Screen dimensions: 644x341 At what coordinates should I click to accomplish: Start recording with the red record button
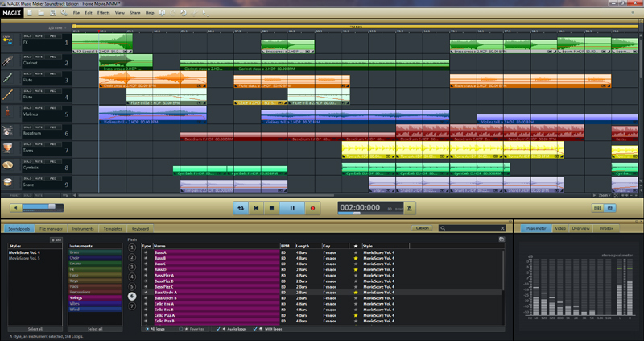312,208
